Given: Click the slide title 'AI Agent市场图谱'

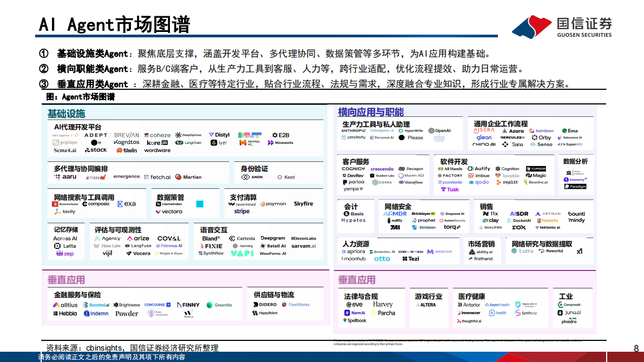Looking at the screenshot, I should pos(114,25).
